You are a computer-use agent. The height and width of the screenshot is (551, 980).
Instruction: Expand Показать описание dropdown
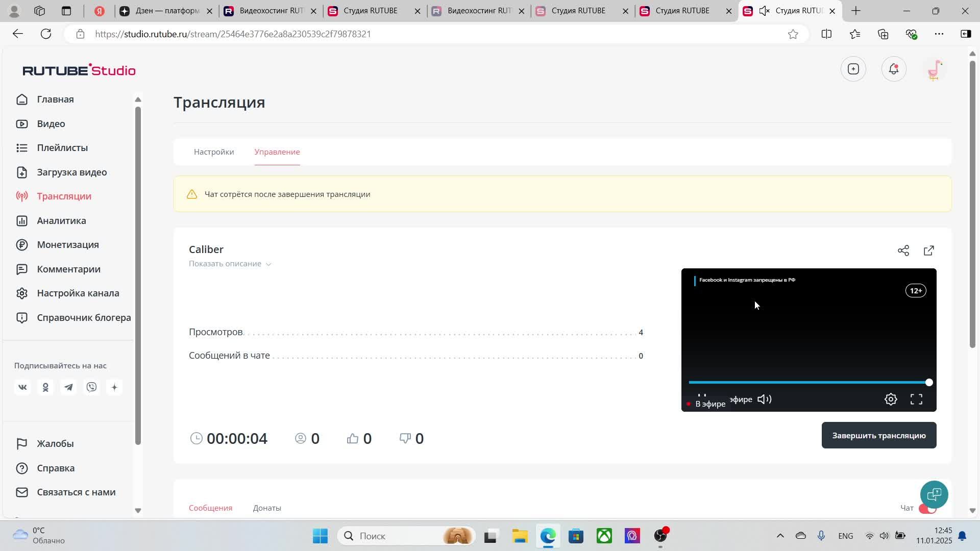230,264
